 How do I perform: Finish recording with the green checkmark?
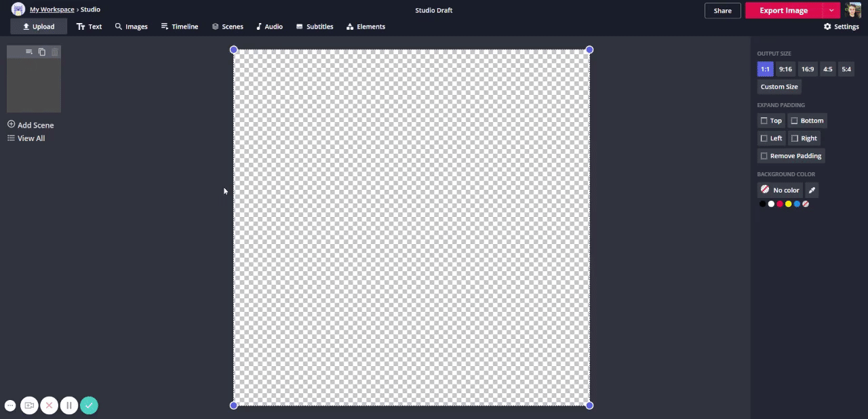(x=89, y=405)
